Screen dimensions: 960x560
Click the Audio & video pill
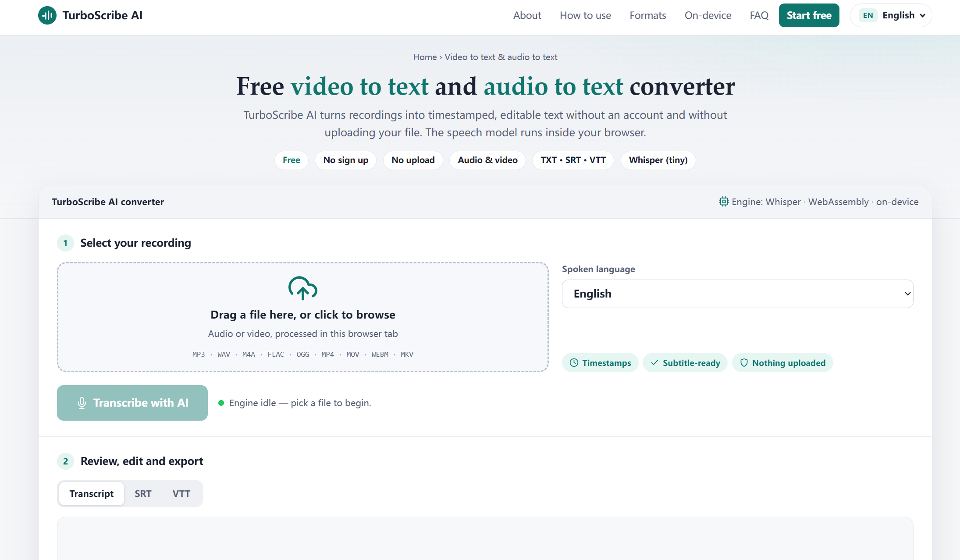pyautogui.click(x=488, y=160)
